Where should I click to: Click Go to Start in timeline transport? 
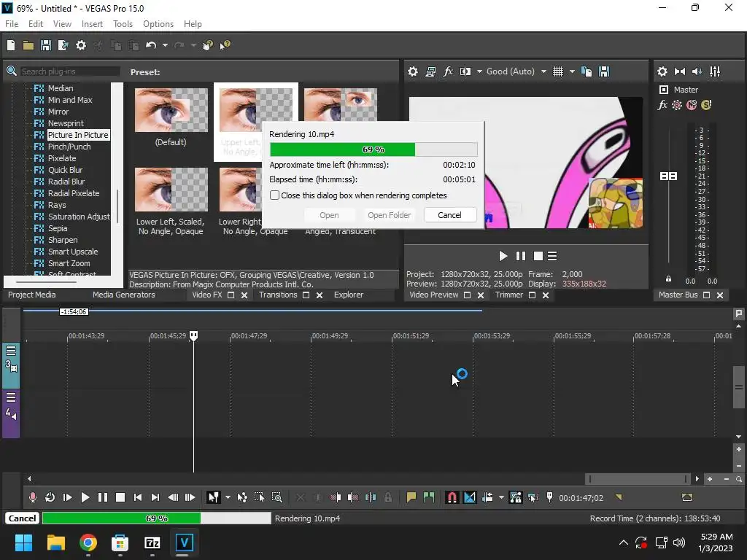click(x=138, y=497)
